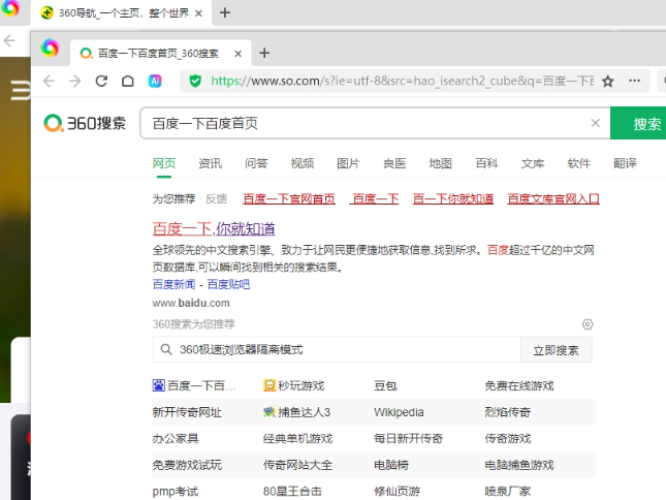
Task: Open a new tab in the back browser window
Action: pos(225,13)
